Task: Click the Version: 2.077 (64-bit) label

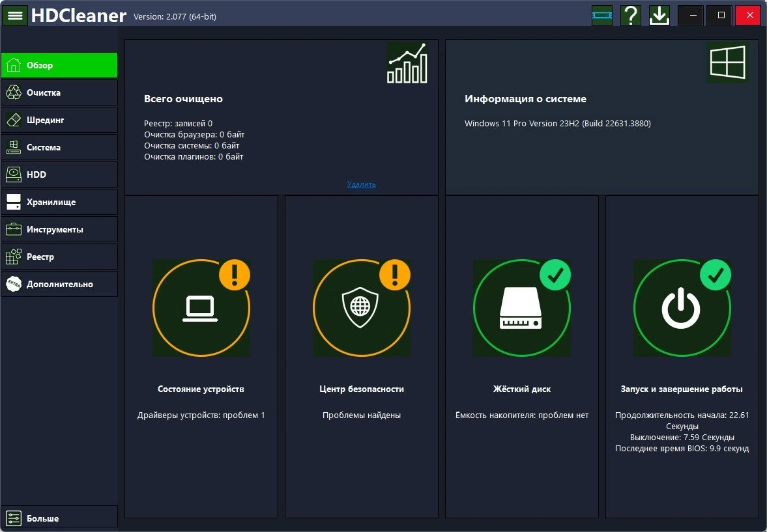Action: pos(175,17)
